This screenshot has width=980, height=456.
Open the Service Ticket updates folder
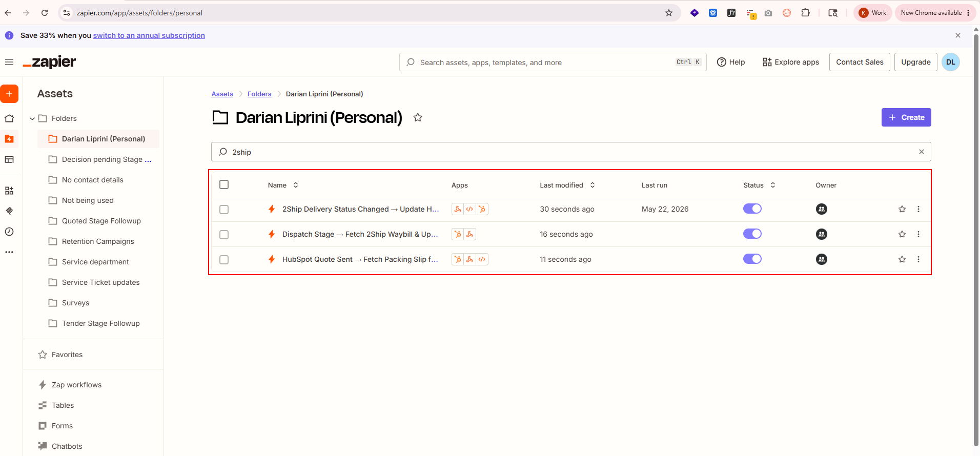99,282
